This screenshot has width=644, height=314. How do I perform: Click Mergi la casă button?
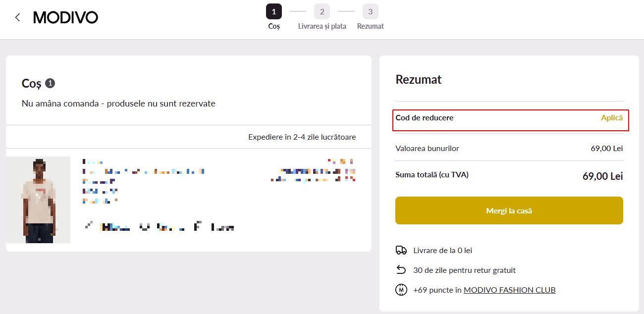pos(509,210)
